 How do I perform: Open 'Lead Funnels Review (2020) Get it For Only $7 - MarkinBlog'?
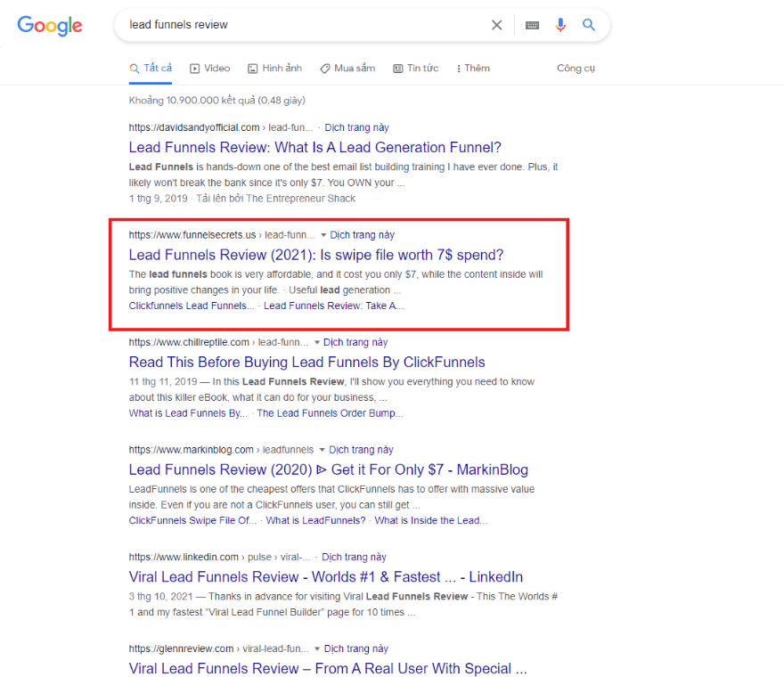[329, 469]
